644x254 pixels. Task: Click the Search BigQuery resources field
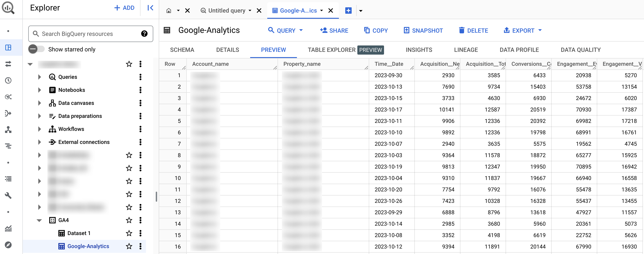91,34
